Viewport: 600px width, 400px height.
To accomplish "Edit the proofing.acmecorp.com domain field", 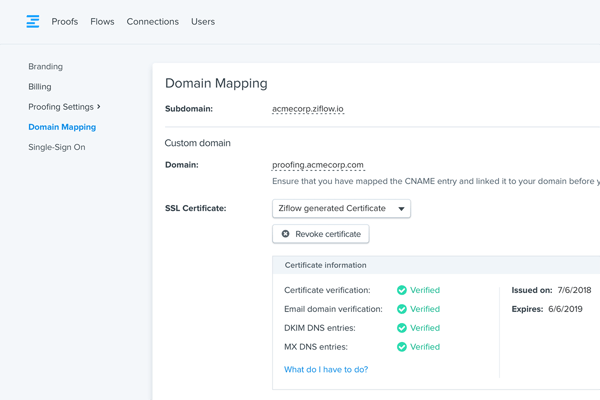I will pos(317,165).
